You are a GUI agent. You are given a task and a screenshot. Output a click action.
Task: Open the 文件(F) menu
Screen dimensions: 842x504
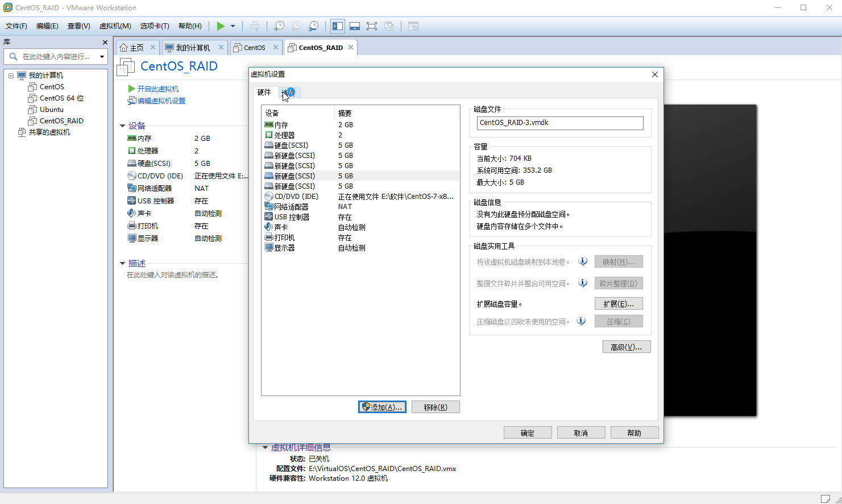pos(16,26)
